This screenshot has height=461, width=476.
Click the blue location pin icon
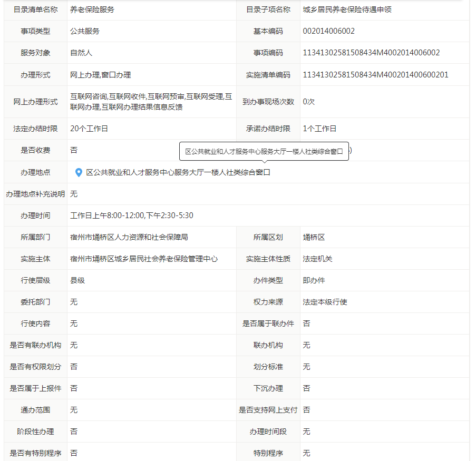[x=79, y=172]
